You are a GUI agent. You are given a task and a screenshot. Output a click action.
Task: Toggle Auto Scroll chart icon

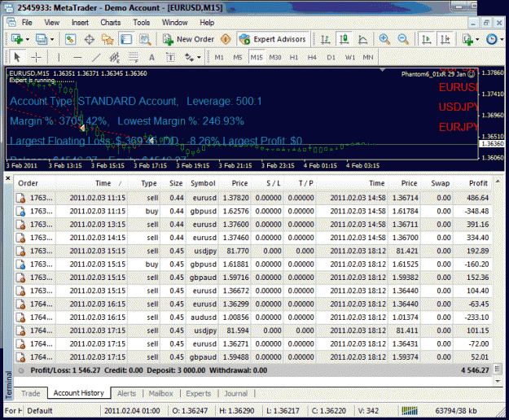click(x=426, y=39)
